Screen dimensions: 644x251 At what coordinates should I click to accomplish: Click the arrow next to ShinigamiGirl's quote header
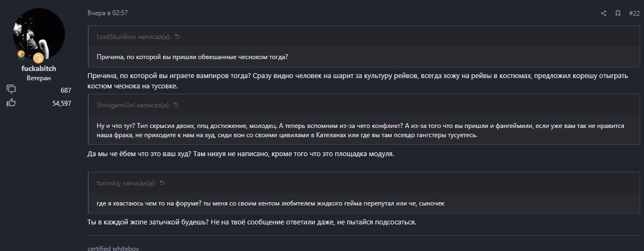click(177, 105)
